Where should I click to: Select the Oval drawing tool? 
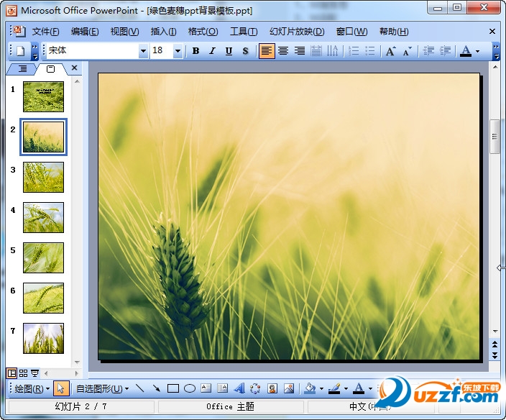pyautogui.click(x=190, y=388)
